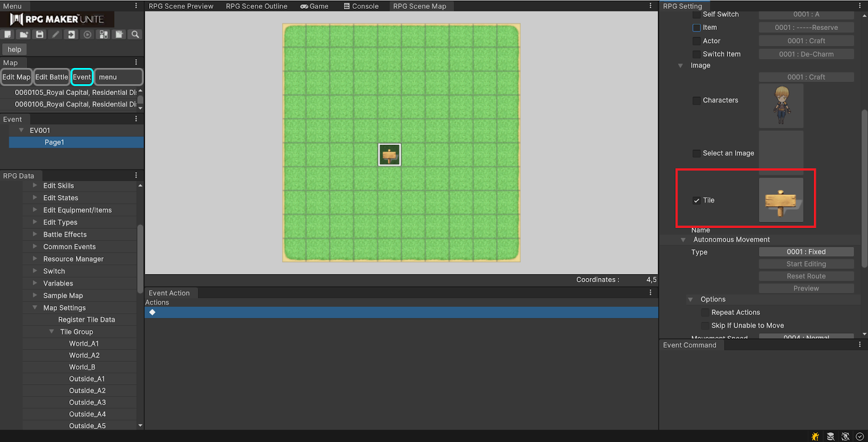Open the scene view panel's three-dot options
Screen dimensions: 868x442
point(650,5)
